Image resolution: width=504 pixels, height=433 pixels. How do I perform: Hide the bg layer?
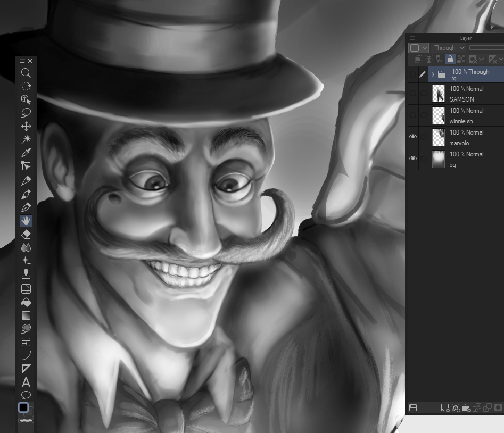[x=413, y=159]
